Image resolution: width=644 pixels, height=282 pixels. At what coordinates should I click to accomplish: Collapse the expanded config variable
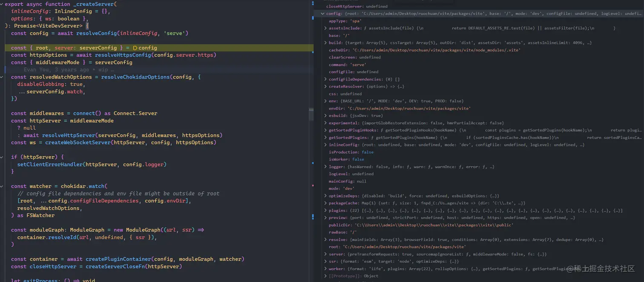coord(322,14)
